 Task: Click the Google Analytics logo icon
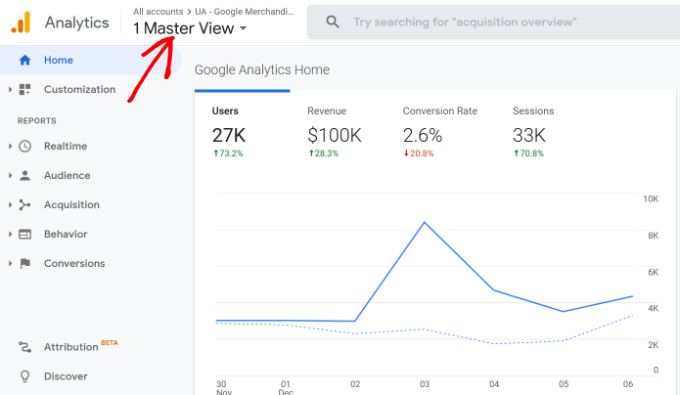21,23
